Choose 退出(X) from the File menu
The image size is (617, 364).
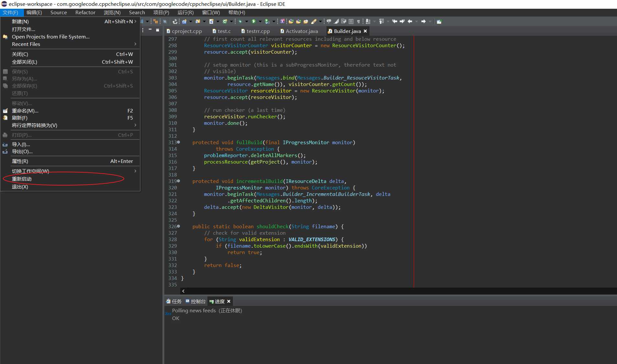70,187
